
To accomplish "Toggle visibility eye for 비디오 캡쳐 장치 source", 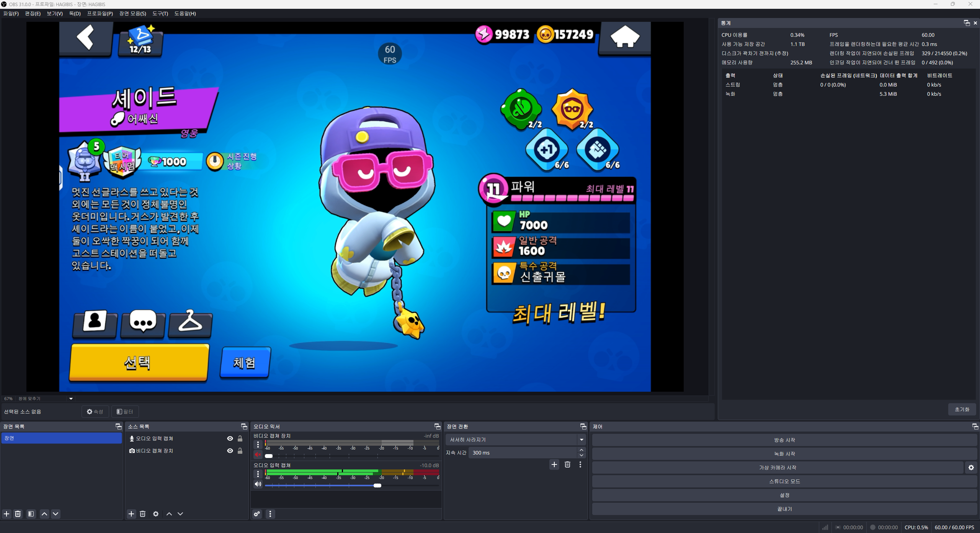I will (x=230, y=451).
